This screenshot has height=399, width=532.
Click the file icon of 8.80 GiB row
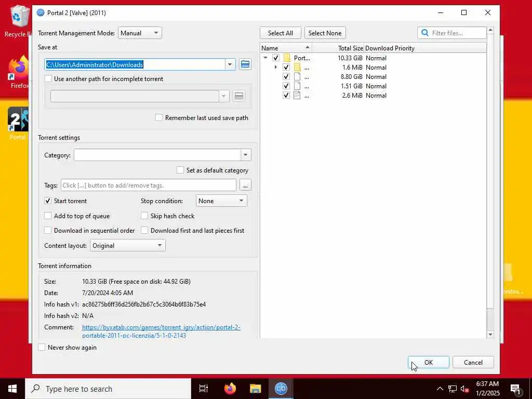297,77
